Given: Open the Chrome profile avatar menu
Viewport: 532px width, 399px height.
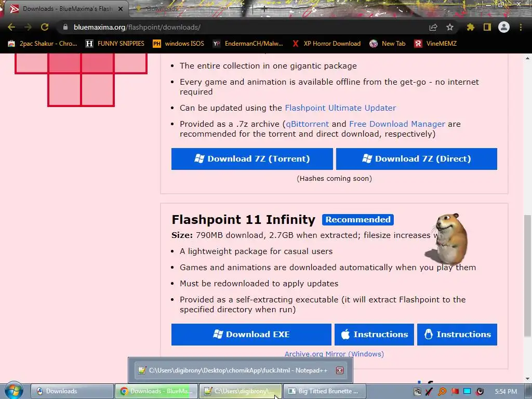Looking at the screenshot, I should pos(504,27).
